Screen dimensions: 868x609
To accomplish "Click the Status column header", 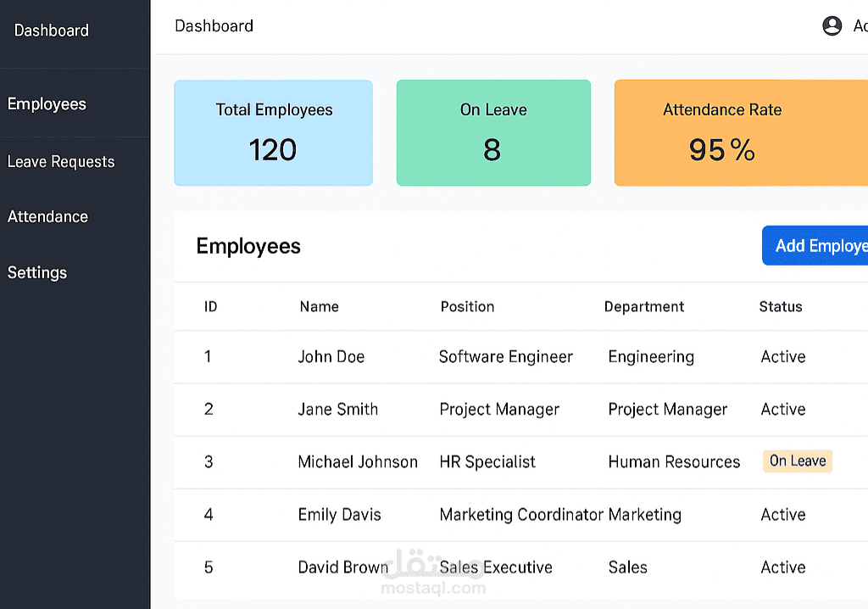I will 781,307.
